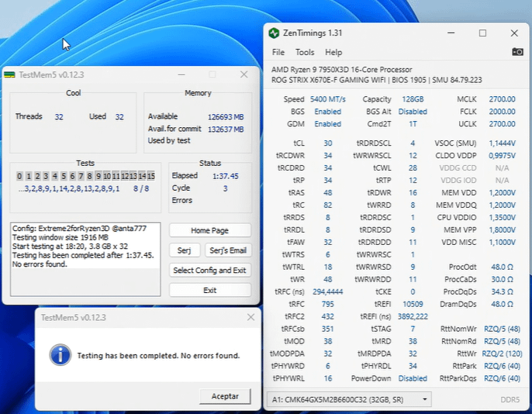
Task: Take a screenshot with the ZenTimings camera icon
Action: coord(517,52)
